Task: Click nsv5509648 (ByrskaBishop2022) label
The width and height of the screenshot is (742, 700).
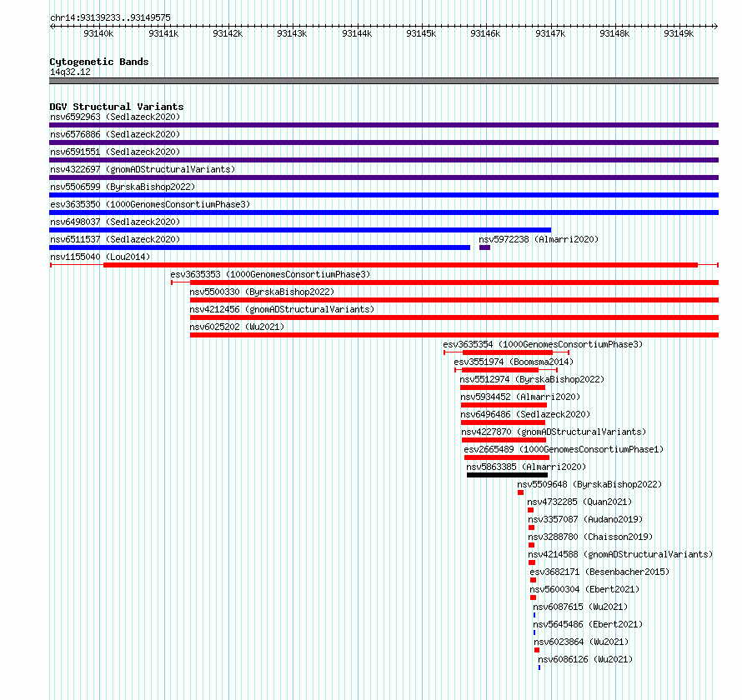Action: 589,484
